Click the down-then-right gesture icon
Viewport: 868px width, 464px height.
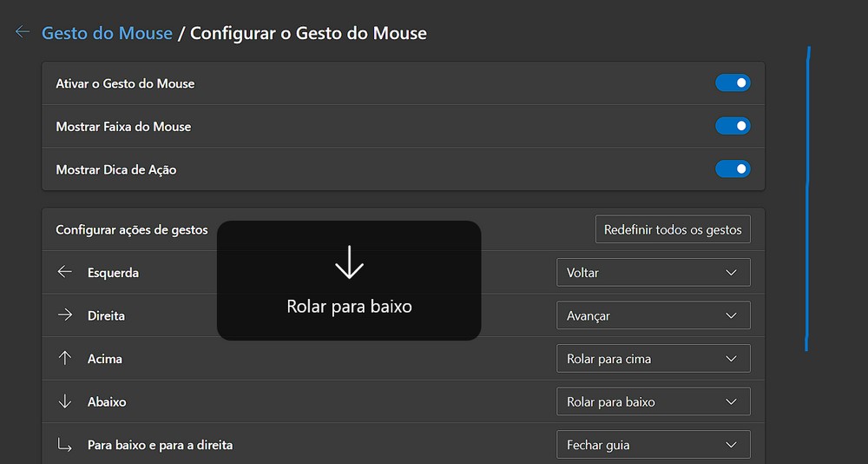tap(64, 445)
